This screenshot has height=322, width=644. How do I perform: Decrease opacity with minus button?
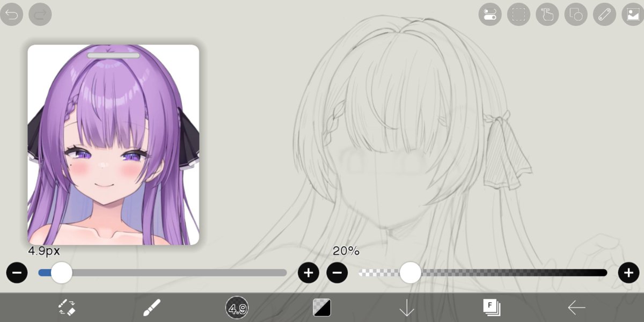[x=337, y=273]
